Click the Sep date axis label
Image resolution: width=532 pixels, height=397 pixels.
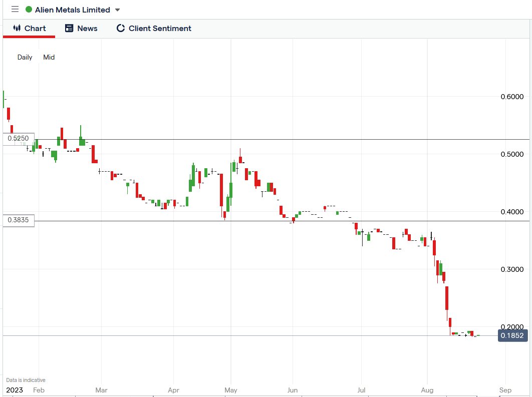tap(505, 390)
